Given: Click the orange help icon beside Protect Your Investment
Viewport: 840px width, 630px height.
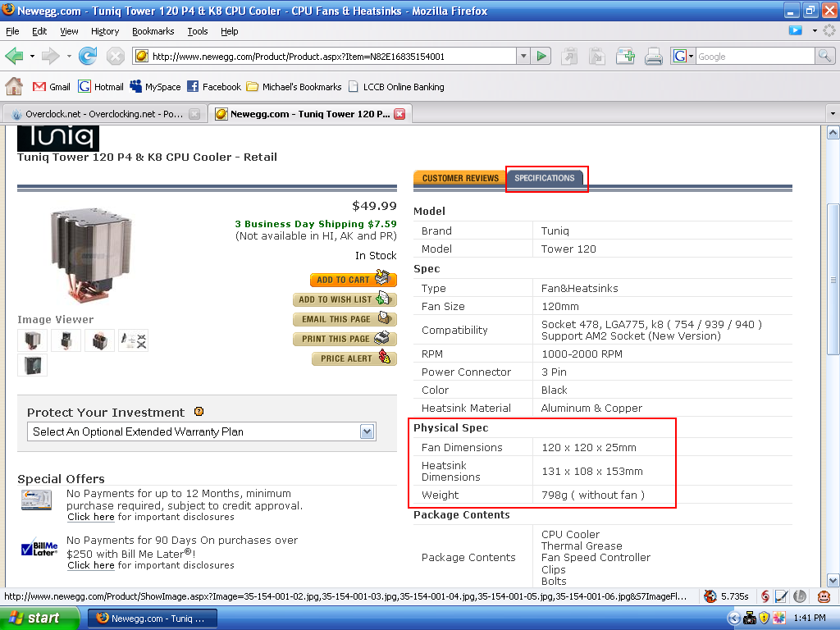Looking at the screenshot, I should pyautogui.click(x=199, y=412).
